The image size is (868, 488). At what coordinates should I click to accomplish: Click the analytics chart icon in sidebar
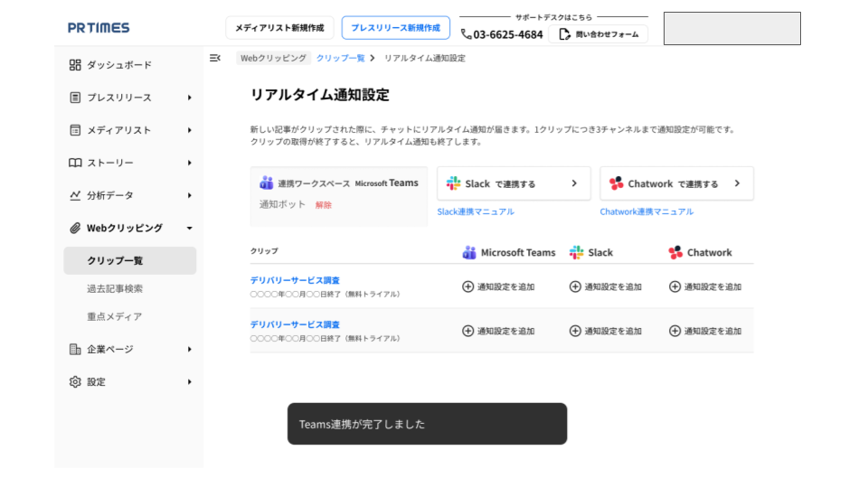pos(75,195)
